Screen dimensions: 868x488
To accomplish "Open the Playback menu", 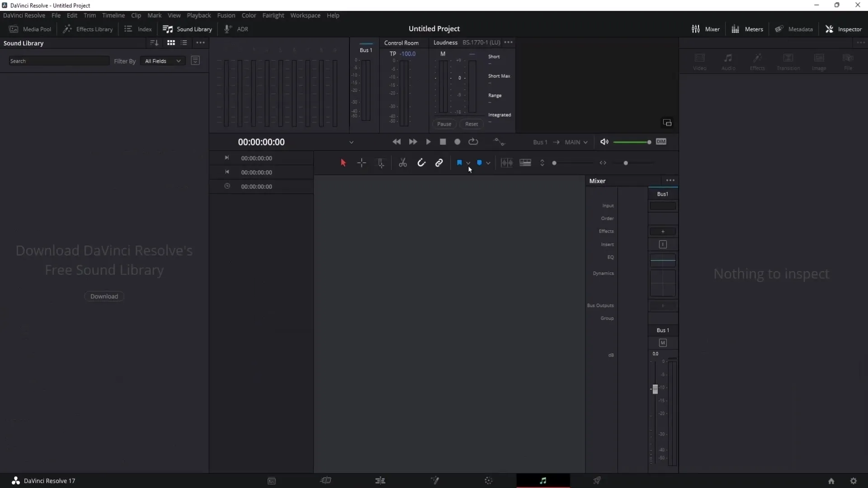I will tap(199, 15).
